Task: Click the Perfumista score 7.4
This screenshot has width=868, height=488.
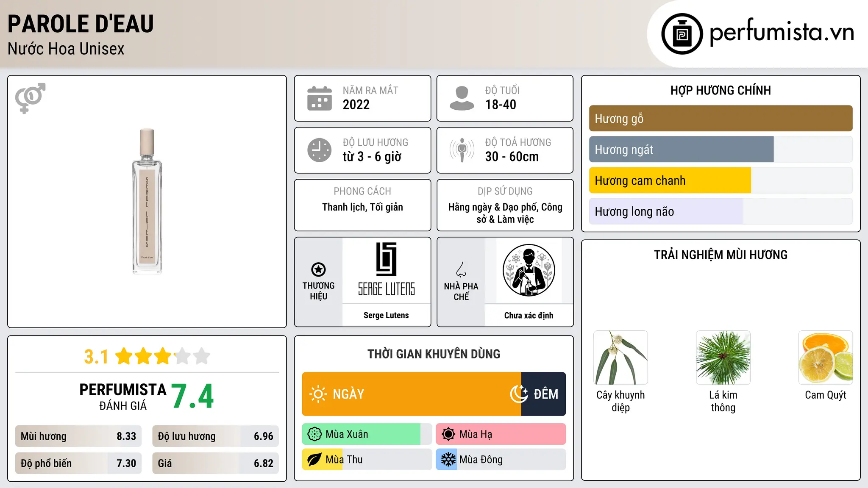Action: coord(193,396)
